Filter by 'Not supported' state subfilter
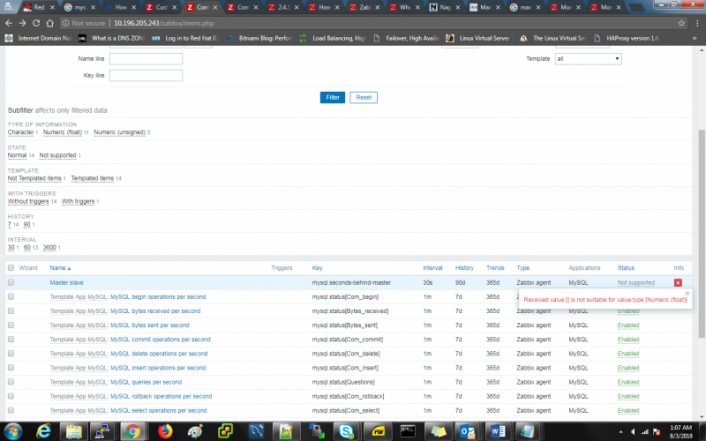 [x=58, y=155]
